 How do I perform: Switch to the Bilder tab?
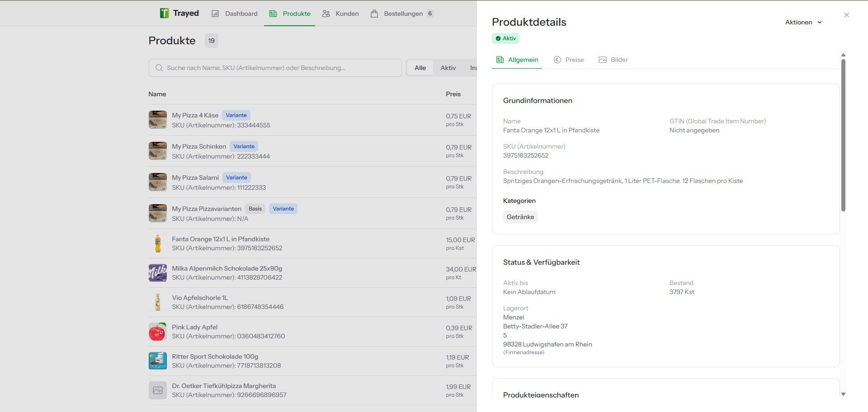click(613, 59)
